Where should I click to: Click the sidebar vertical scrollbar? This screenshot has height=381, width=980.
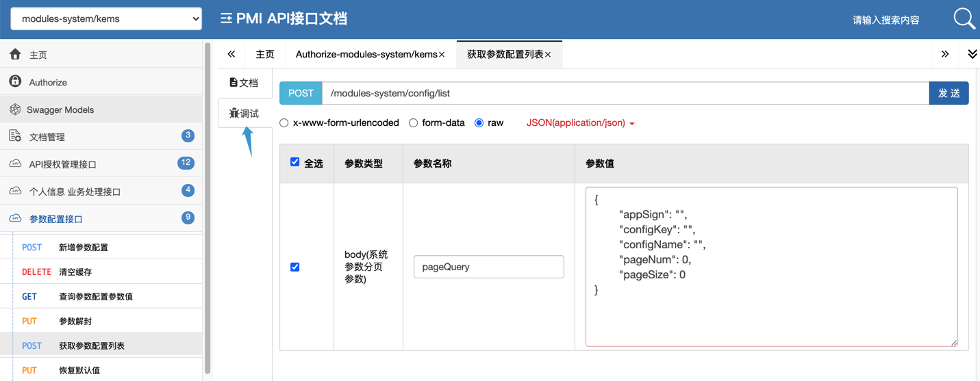208,209
